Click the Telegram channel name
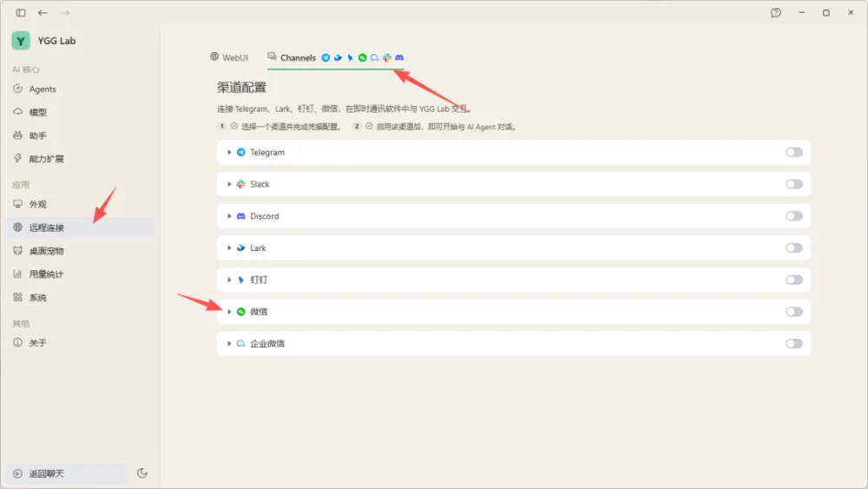 267,152
